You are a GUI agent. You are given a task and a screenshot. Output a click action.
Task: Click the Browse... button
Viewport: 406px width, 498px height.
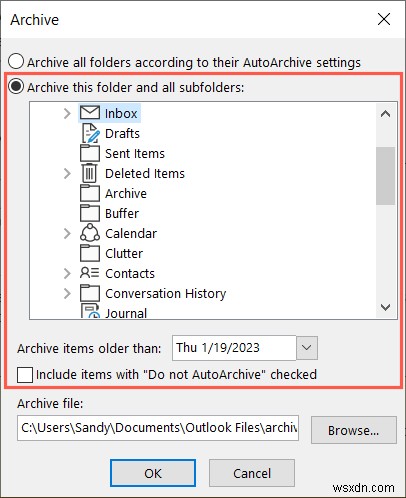tap(354, 430)
